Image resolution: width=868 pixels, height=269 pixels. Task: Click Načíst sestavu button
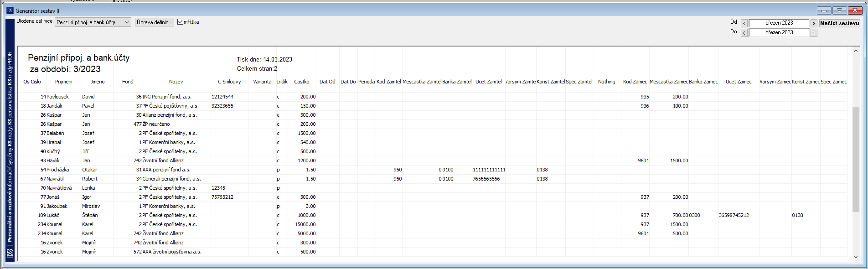(839, 23)
